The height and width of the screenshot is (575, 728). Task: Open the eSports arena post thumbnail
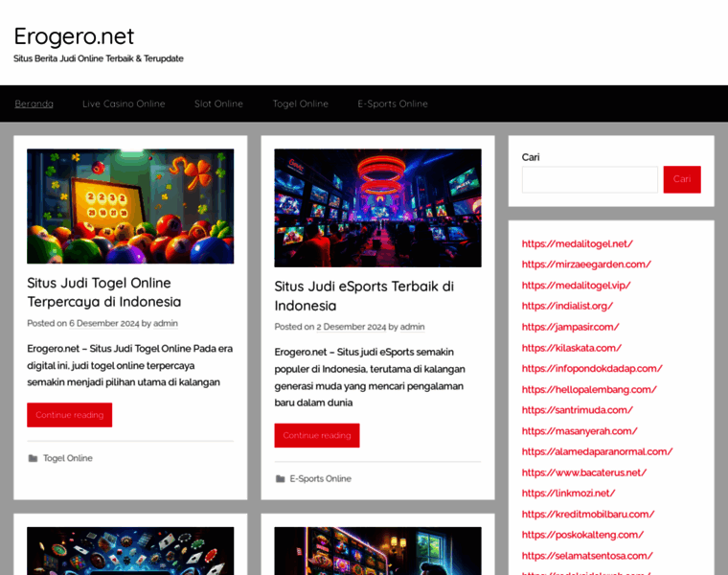[378, 208]
